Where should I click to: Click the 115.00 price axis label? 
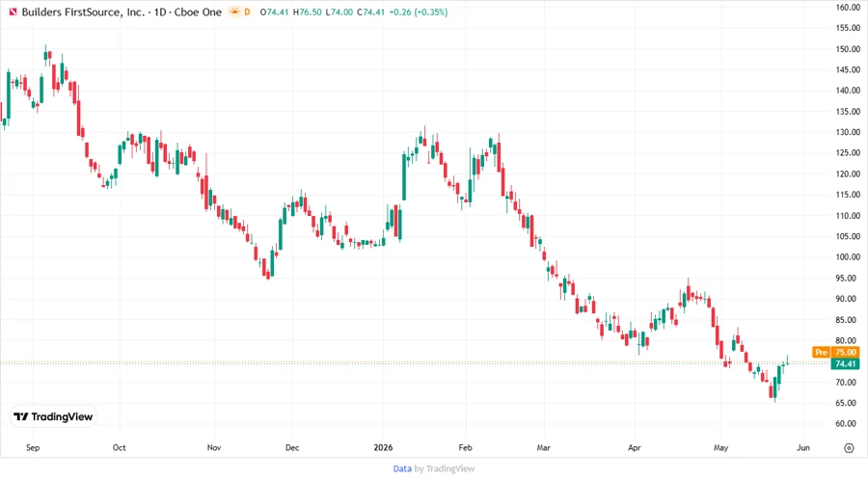click(x=848, y=195)
